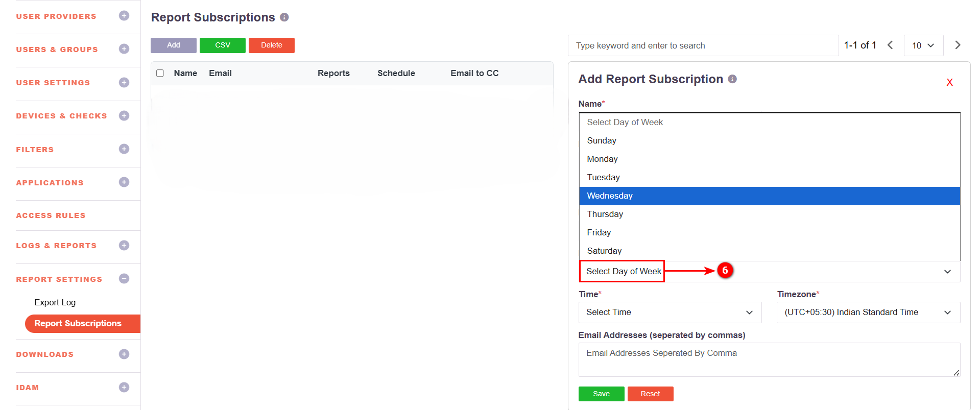The height and width of the screenshot is (410, 980).
Task: Open the Timezone dropdown
Action: [x=868, y=312]
